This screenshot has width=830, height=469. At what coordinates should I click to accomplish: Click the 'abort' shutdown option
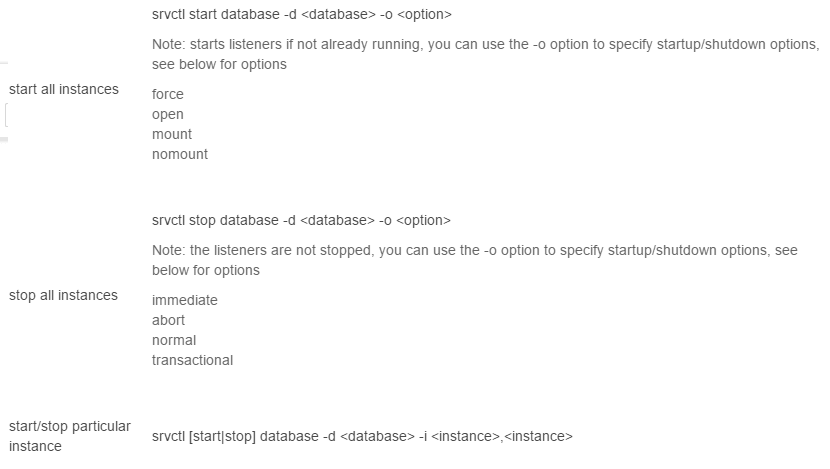point(169,321)
